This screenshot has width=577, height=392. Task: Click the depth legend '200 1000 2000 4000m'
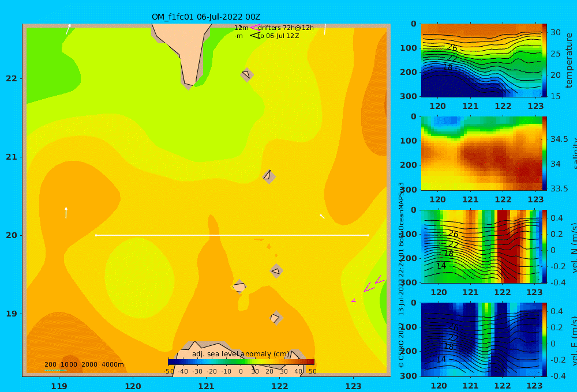84,364
